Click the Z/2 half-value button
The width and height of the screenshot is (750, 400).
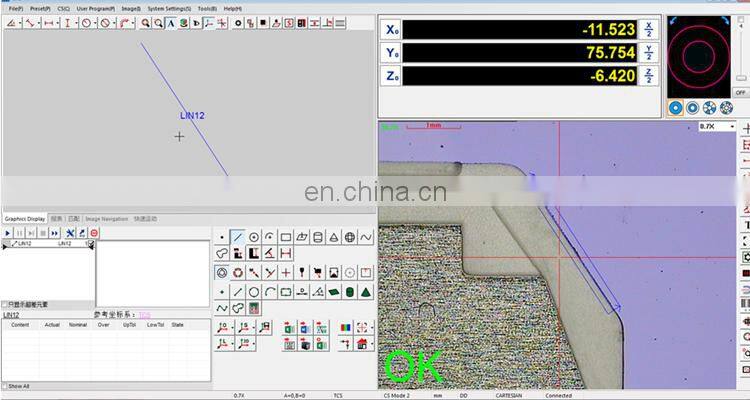(649, 76)
